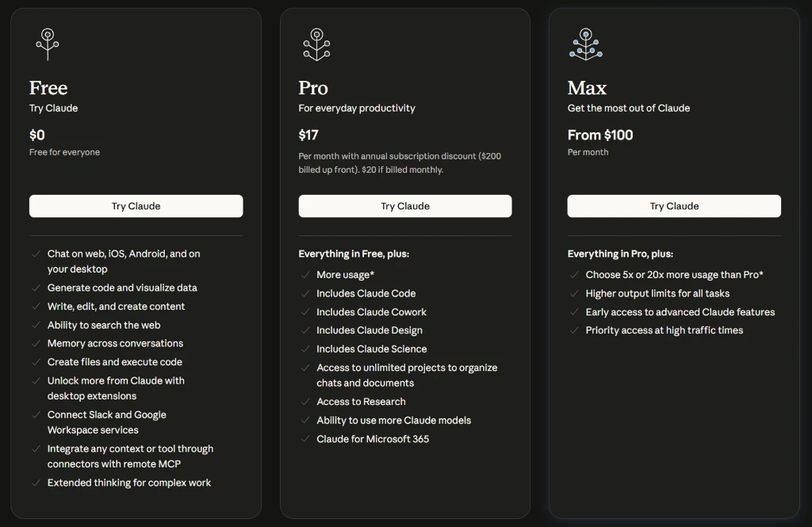Click the From $100 price label
This screenshot has width=812, height=527.
[600, 135]
